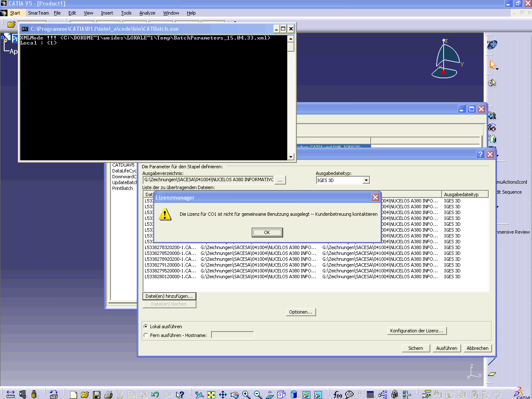Click the Fit All In icon

(x=211, y=394)
